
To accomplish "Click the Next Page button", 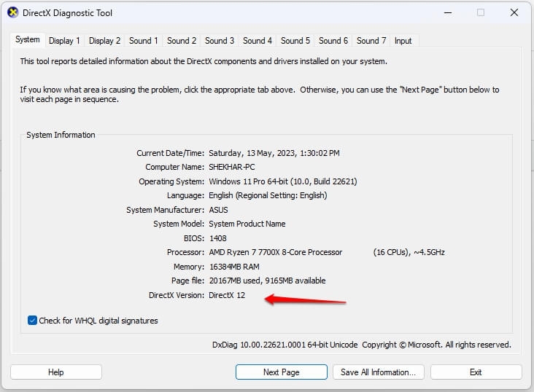I will (282, 372).
